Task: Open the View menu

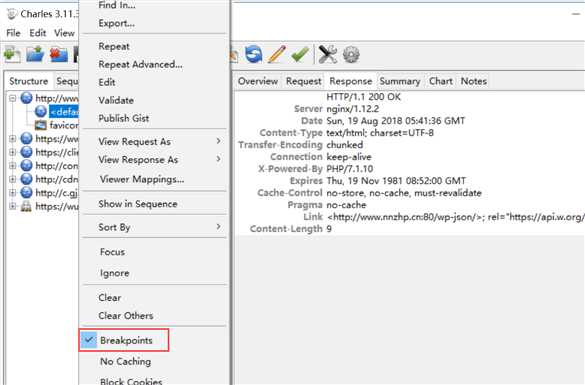Action: click(x=64, y=33)
